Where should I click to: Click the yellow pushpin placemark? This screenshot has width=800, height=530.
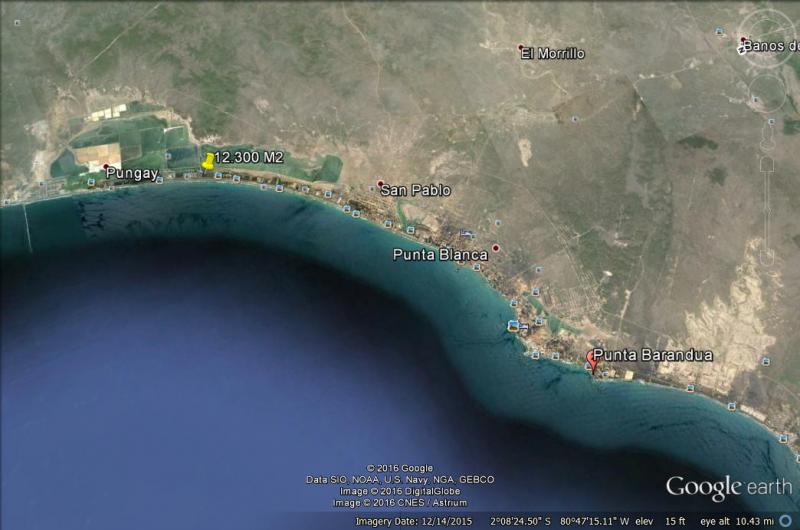click(208, 160)
